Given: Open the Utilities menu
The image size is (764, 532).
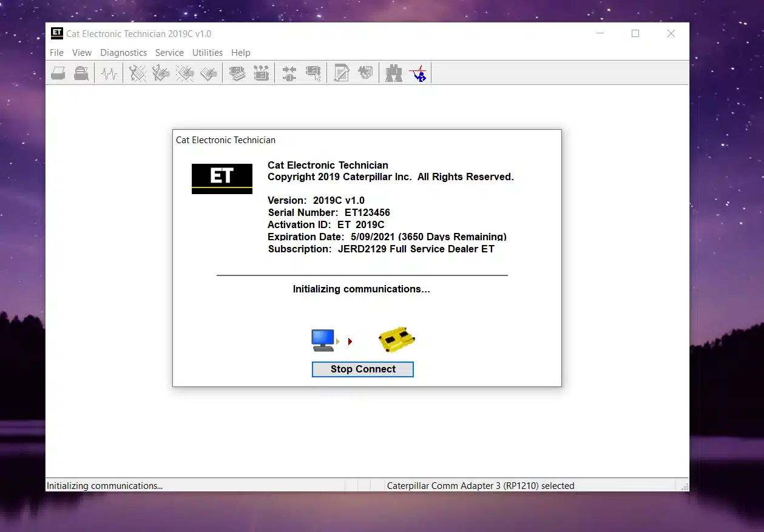Looking at the screenshot, I should (207, 53).
